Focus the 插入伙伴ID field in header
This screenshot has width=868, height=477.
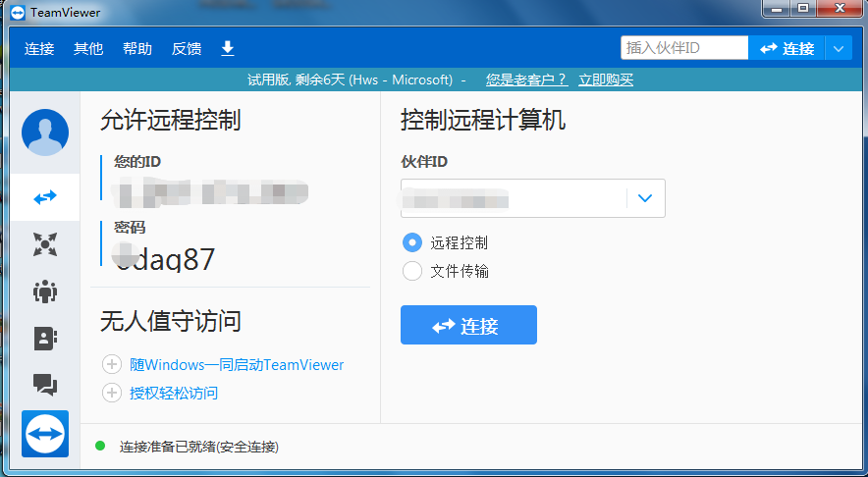(x=684, y=48)
